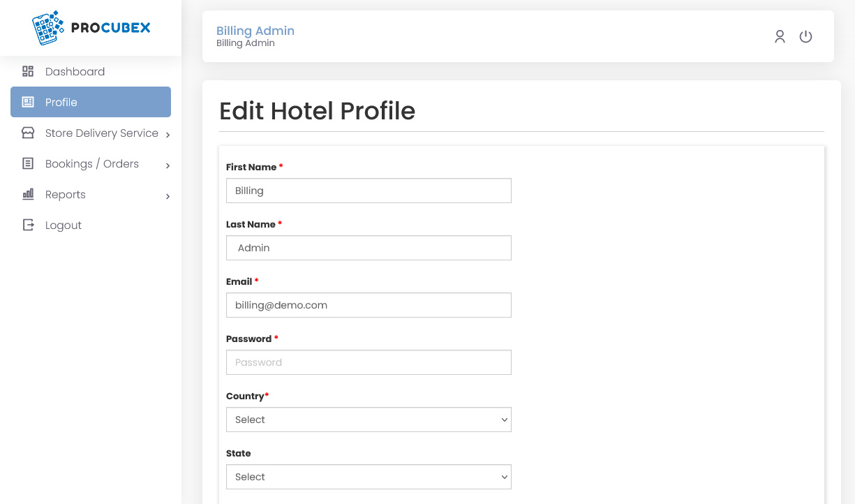Expand the Store Delivery Service submenu chevron

tap(168, 135)
